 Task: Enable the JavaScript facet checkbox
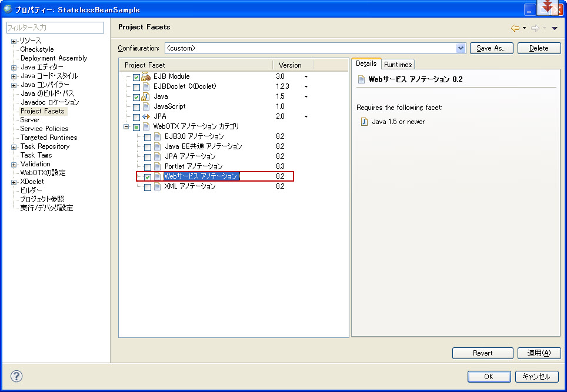point(136,107)
